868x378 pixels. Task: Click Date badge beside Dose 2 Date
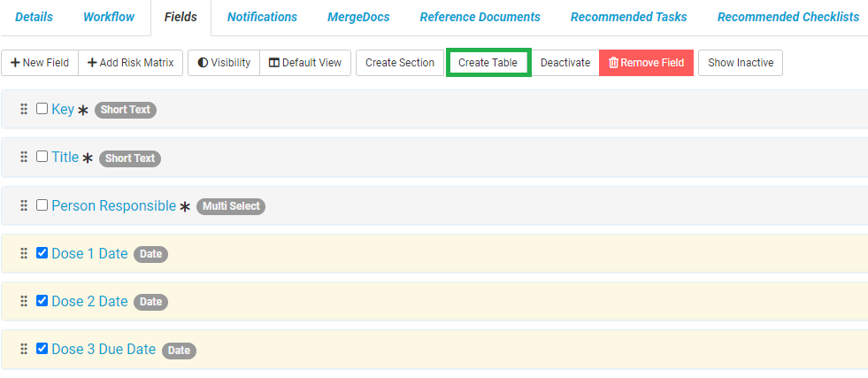point(150,302)
